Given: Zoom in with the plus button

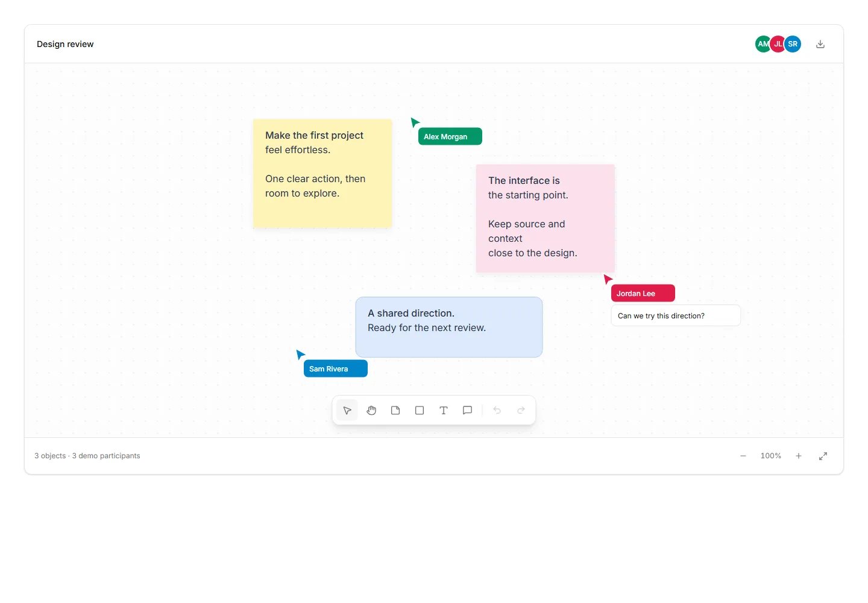Looking at the screenshot, I should click(799, 456).
